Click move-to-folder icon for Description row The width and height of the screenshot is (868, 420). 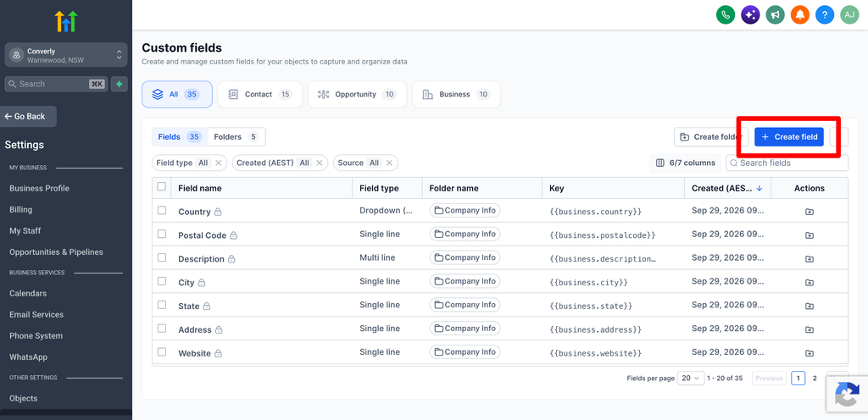click(810, 259)
